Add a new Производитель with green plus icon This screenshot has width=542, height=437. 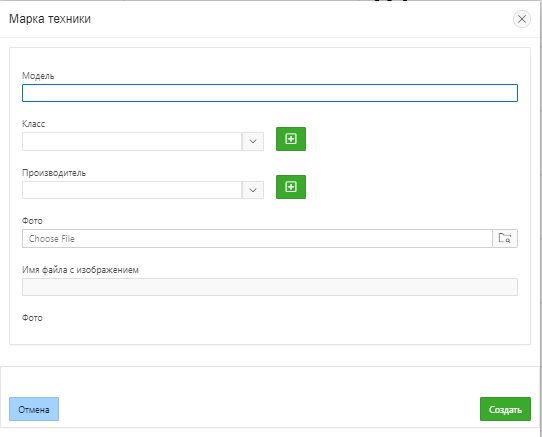coord(291,187)
